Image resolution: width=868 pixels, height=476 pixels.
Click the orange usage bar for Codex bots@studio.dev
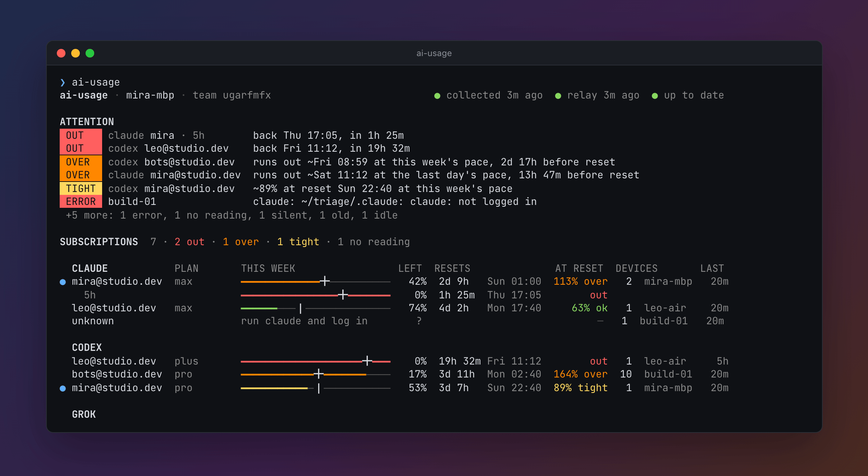click(x=316, y=374)
